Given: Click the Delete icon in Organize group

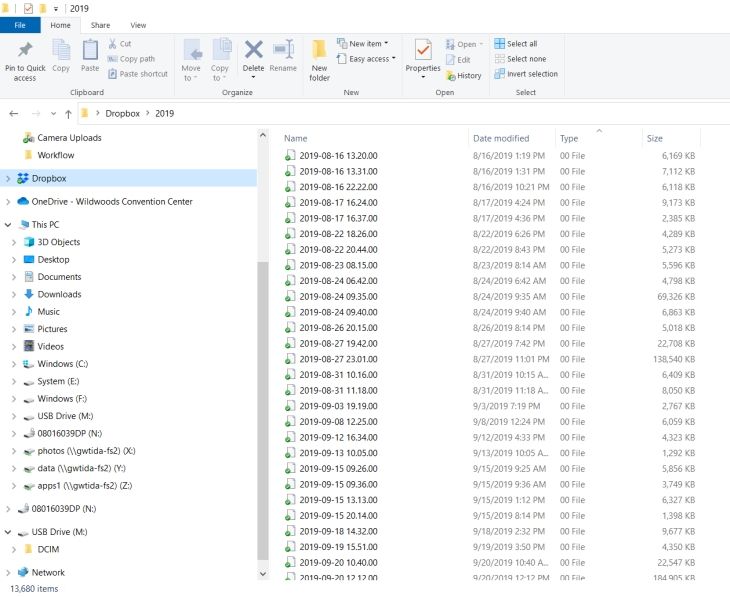Looking at the screenshot, I should (x=254, y=51).
